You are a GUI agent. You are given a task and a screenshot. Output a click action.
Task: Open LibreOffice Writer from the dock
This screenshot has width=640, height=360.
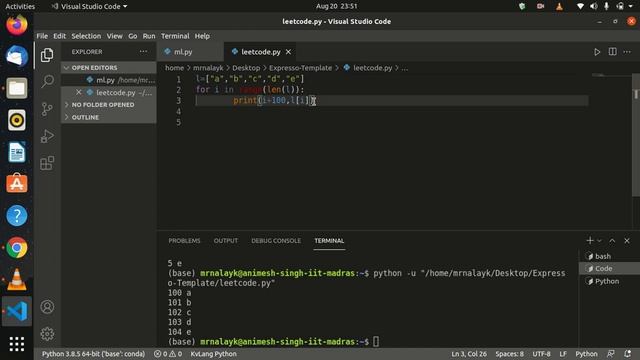(17, 152)
